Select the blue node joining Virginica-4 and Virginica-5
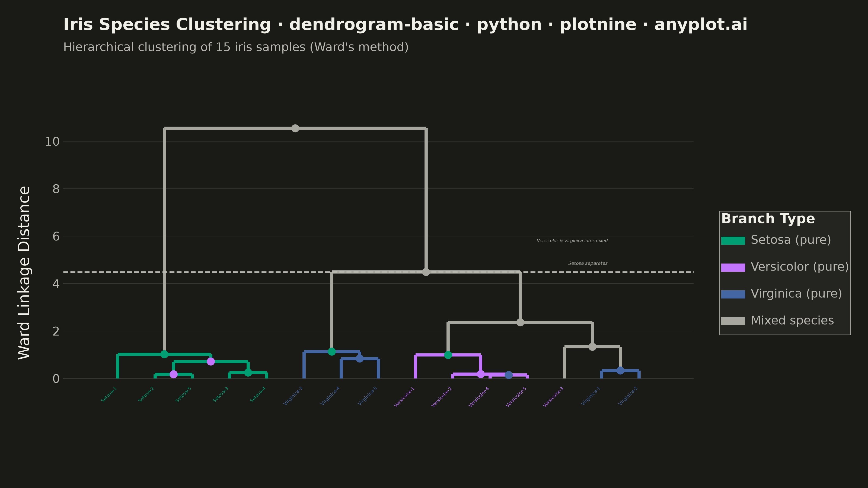Image resolution: width=868 pixels, height=488 pixels. [x=359, y=359]
